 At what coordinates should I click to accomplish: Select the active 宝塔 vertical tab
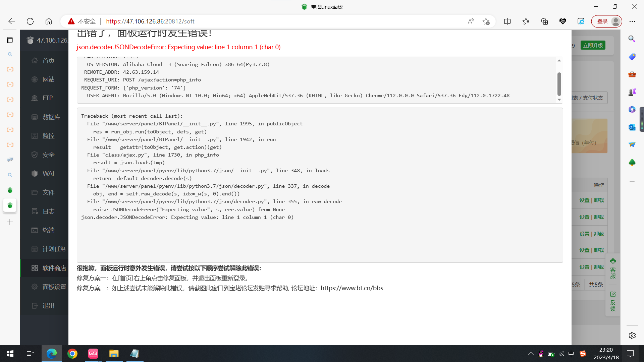(x=10, y=205)
